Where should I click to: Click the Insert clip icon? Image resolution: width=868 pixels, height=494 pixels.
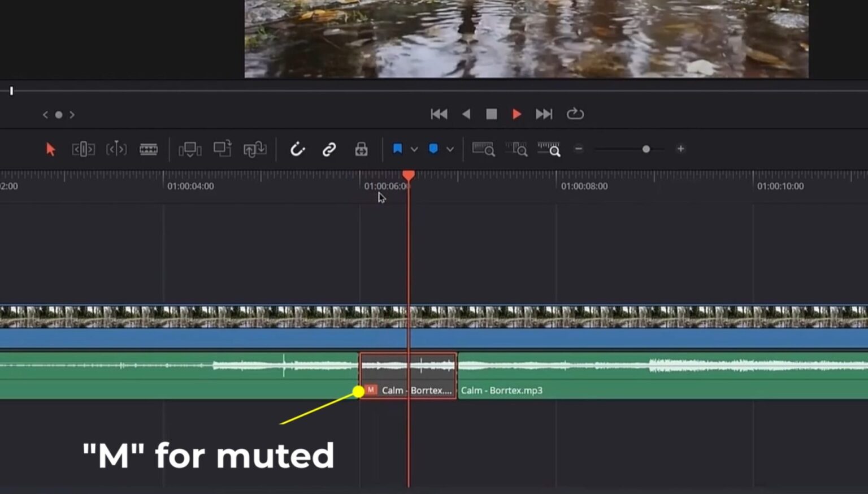point(190,149)
